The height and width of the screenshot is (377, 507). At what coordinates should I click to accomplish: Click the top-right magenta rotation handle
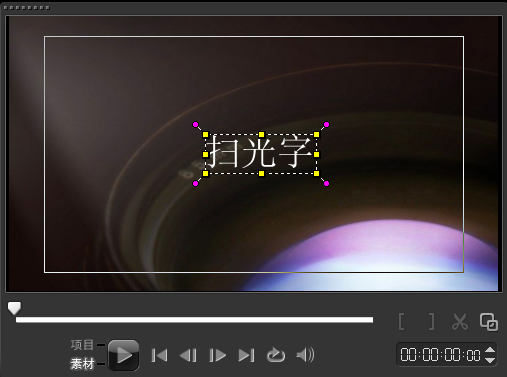[326, 125]
